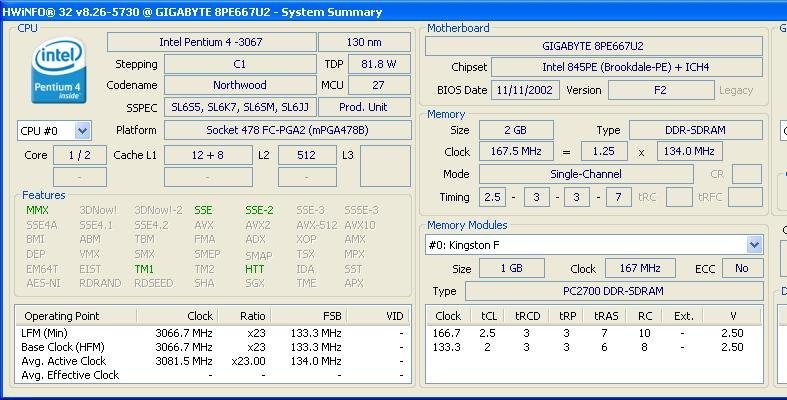787x400 pixels.
Task: Click the module Clock field 167 MHz
Action: [x=640, y=269]
